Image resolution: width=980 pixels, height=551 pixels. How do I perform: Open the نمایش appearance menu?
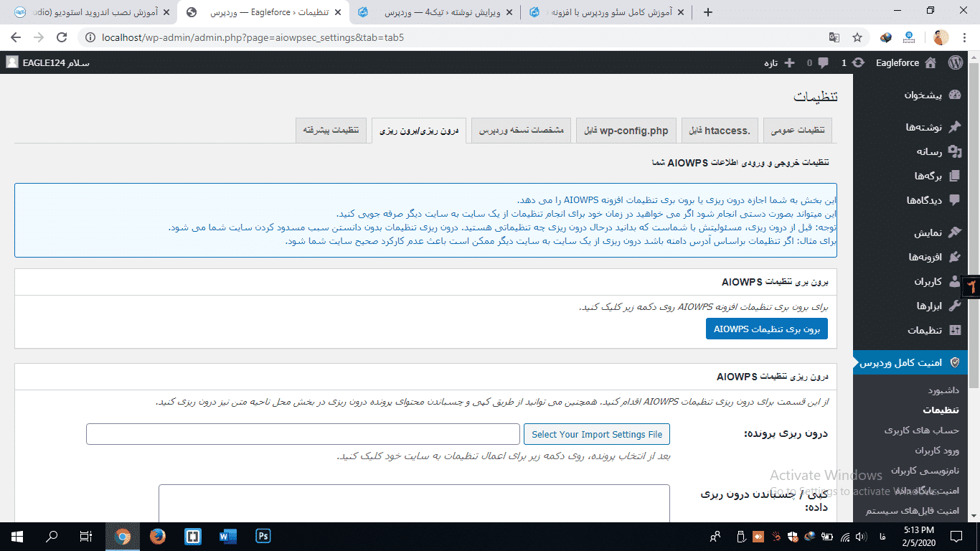coord(911,232)
